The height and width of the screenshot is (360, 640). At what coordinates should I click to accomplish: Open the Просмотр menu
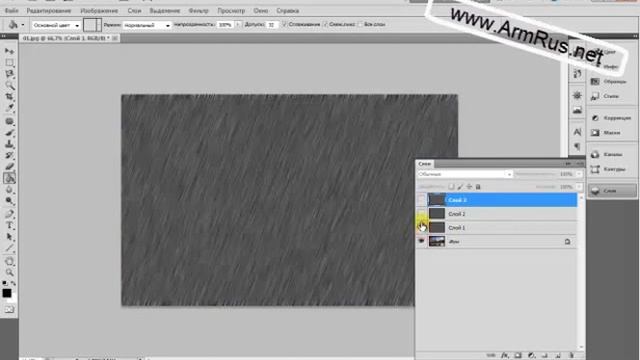pos(231,11)
